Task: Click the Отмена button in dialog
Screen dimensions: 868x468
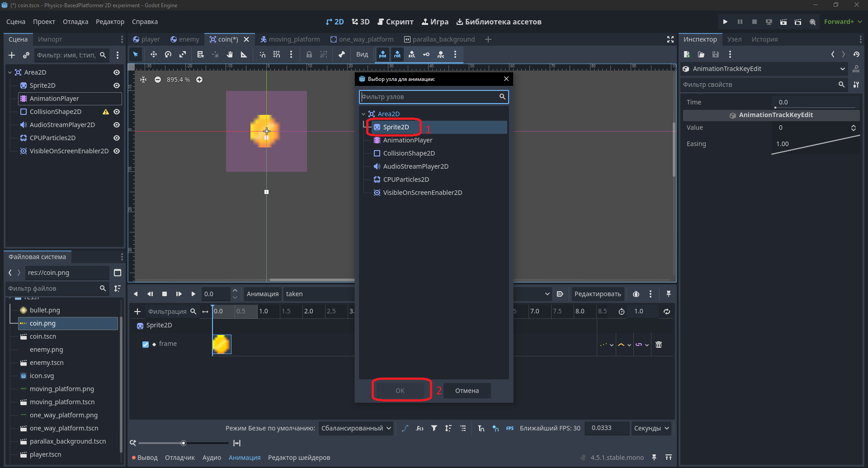Action: coord(467,391)
